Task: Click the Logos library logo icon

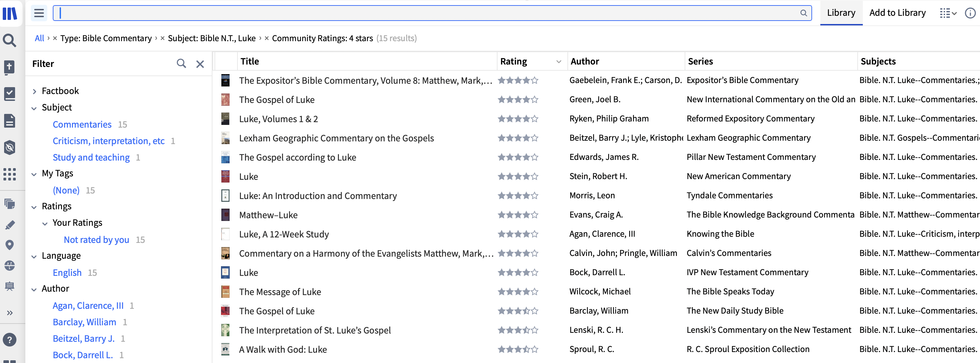Action: (10, 13)
